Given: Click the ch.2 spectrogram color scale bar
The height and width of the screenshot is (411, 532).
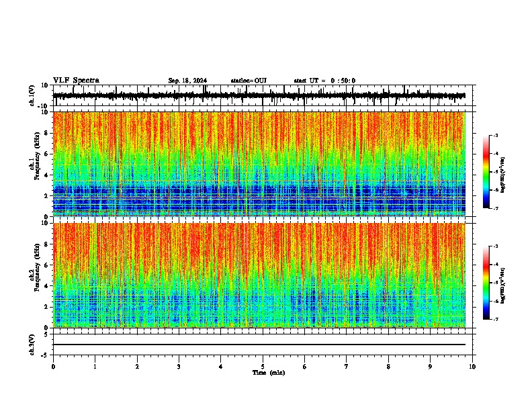Looking at the screenshot, I should pyautogui.click(x=486, y=283).
